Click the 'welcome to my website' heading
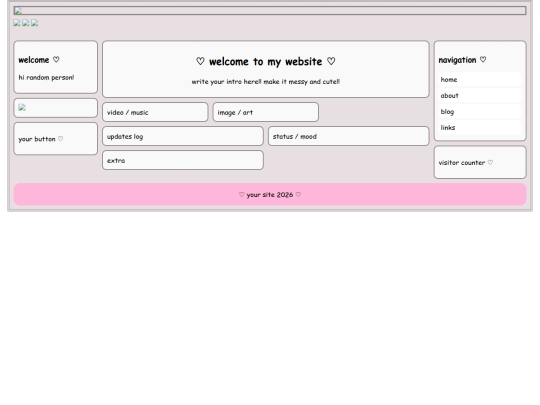540x405 pixels. point(266,62)
